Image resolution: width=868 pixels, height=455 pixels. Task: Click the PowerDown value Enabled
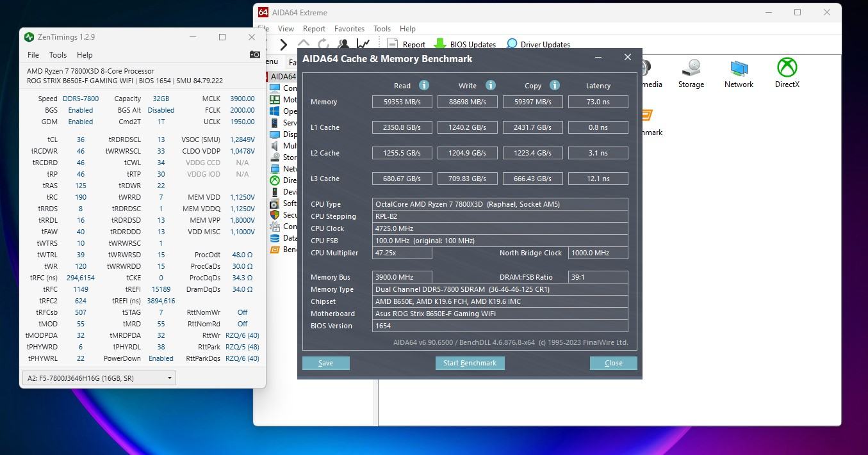(161, 358)
